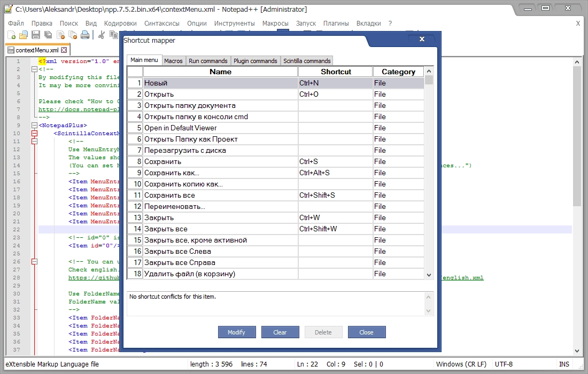Viewport: 588px width, 374px height.
Task: Open the Синтаксисы menu
Action: [161, 23]
